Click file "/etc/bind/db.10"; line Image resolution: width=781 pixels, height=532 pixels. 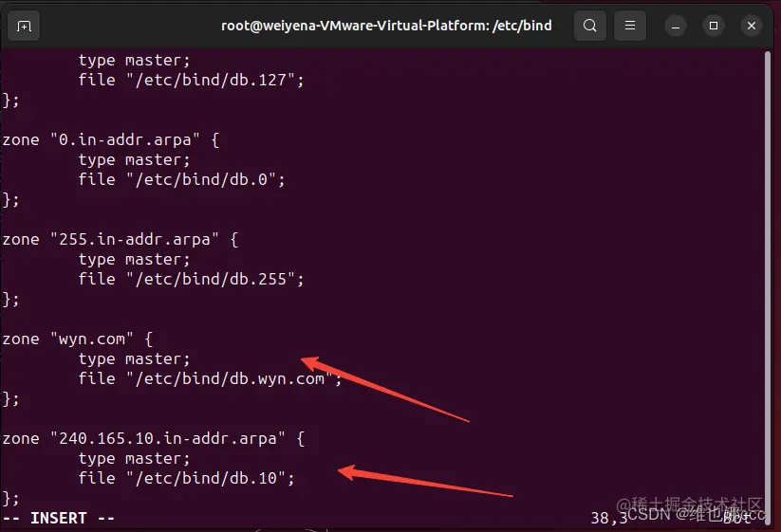pyautogui.click(x=186, y=478)
